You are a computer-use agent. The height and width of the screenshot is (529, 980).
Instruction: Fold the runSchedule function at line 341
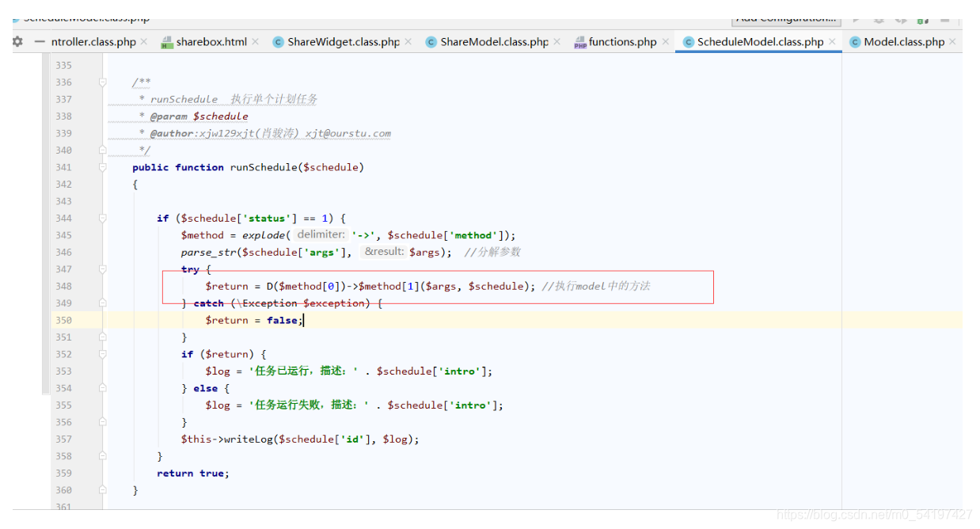103,167
